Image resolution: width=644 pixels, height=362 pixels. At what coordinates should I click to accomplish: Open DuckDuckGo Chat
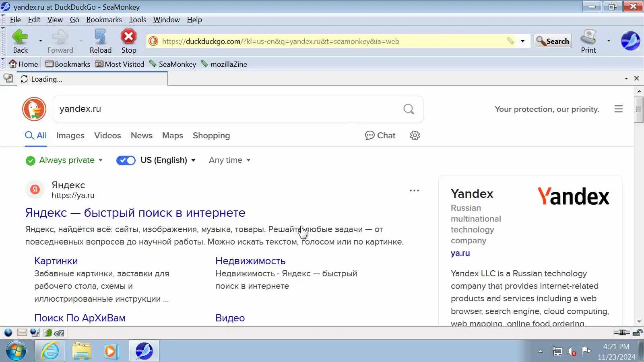(380, 136)
